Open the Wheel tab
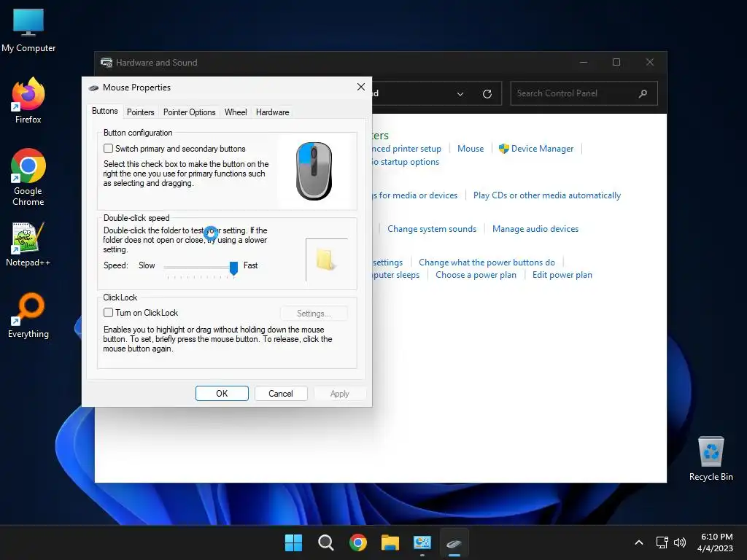This screenshot has height=560, width=747. click(x=236, y=112)
